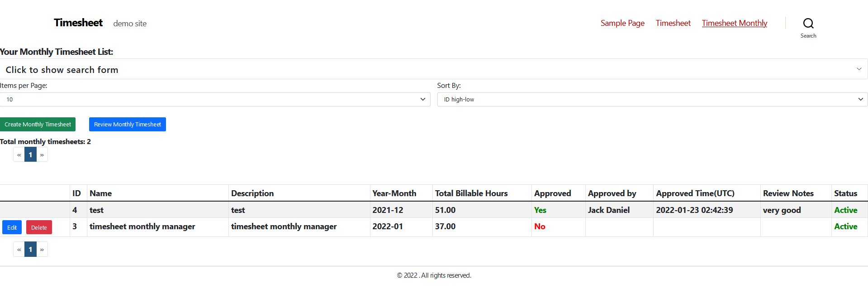Open the Timesheet menu link

(x=673, y=23)
